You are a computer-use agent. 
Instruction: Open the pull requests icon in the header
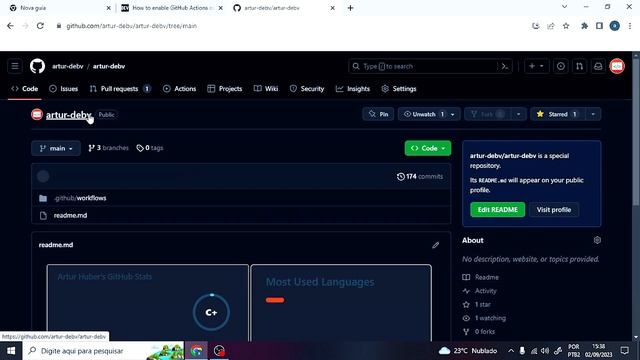click(x=579, y=66)
